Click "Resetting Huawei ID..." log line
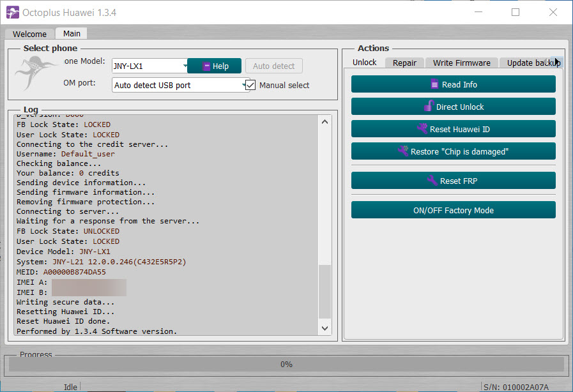Image resolution: width=573 pixels, height=392 pixels. [x=65, y=312]
